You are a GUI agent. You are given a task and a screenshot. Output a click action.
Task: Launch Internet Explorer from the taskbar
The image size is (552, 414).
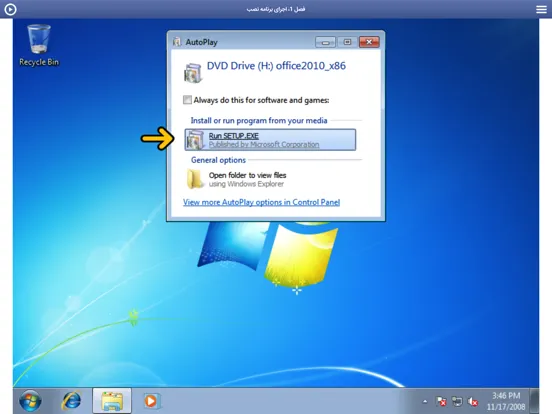coord(71,401)
